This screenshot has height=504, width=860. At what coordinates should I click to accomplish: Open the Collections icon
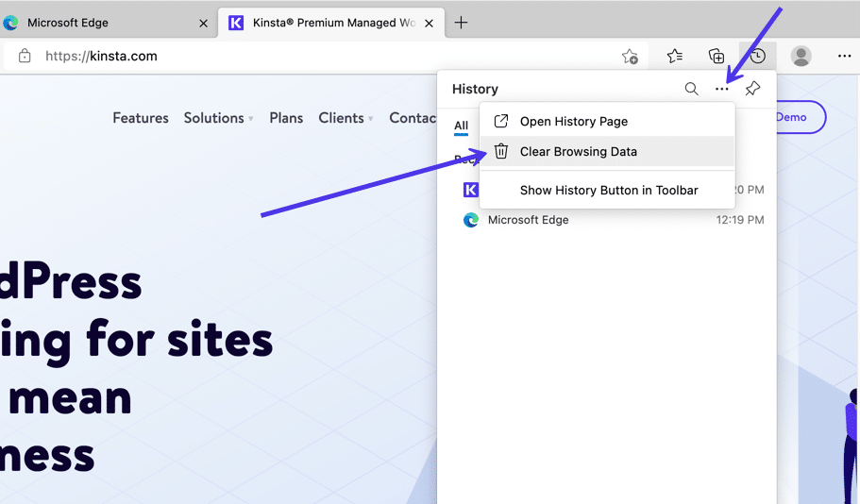pyautogui.click(x=717, y=56)
